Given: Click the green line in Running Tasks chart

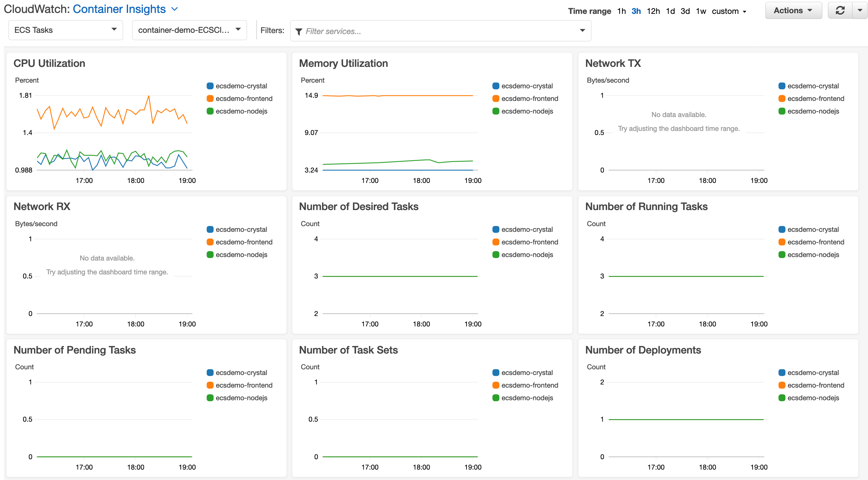Looking at the screenshot, I should pyautogui.click(x=686, y=276).
